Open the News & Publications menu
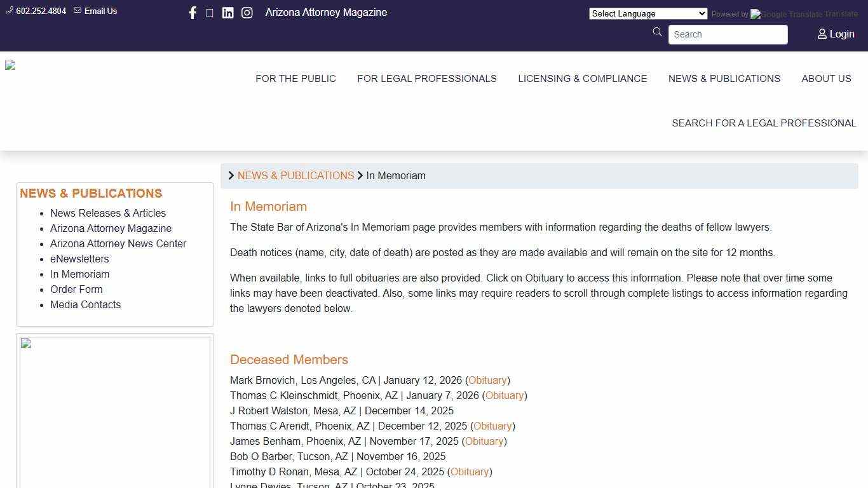The image size is (868, 488). 724,79
